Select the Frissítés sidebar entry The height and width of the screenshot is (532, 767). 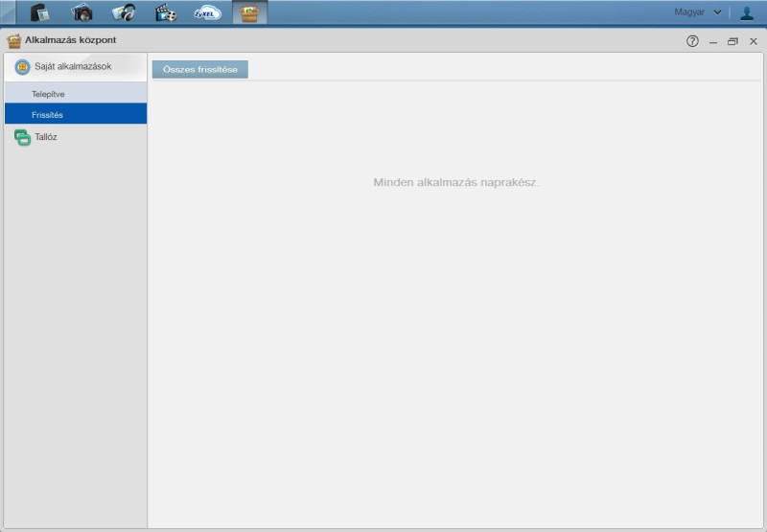(x=76, y=114)
